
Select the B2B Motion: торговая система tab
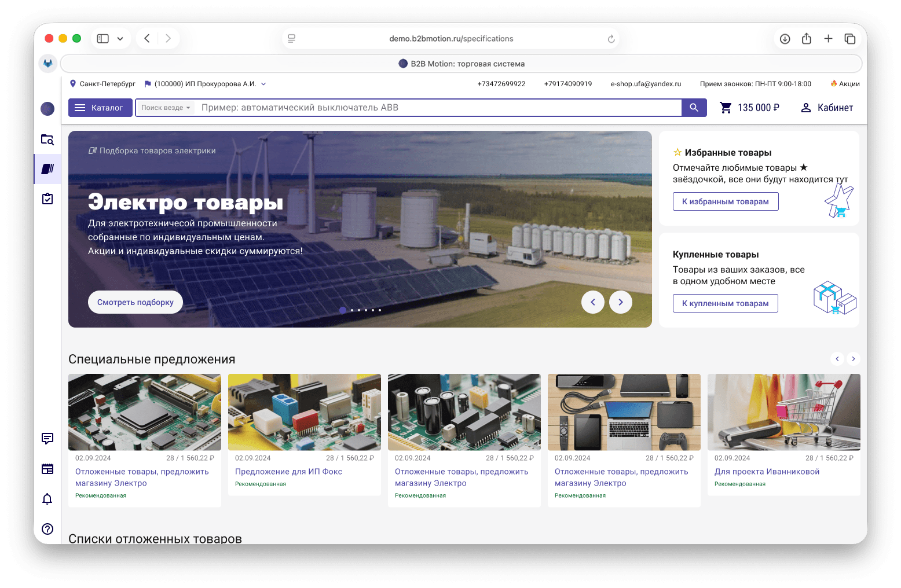coord(461,64)
